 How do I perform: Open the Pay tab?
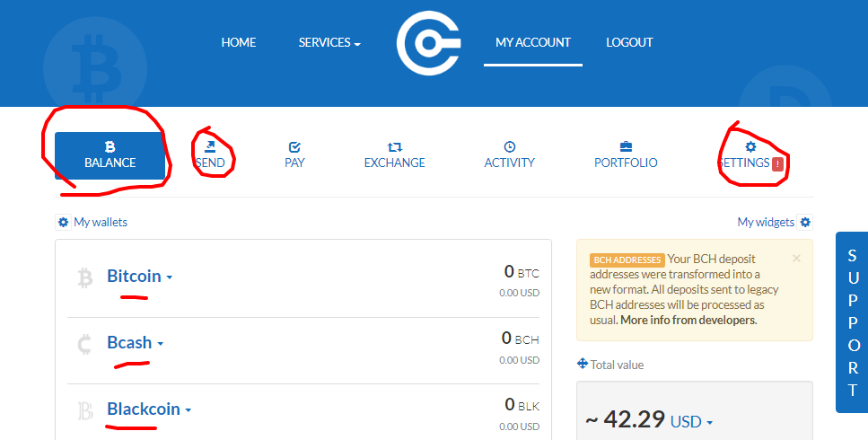pos(294,155)
